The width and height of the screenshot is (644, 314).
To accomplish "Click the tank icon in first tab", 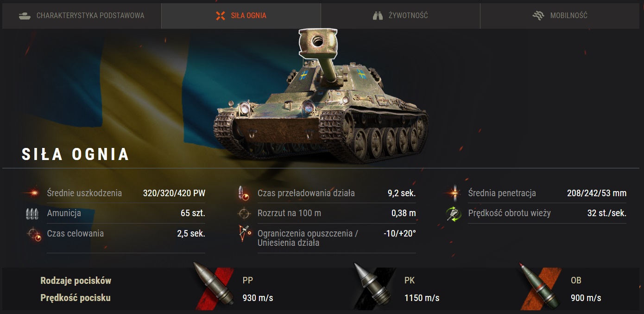I will (25, 16).
